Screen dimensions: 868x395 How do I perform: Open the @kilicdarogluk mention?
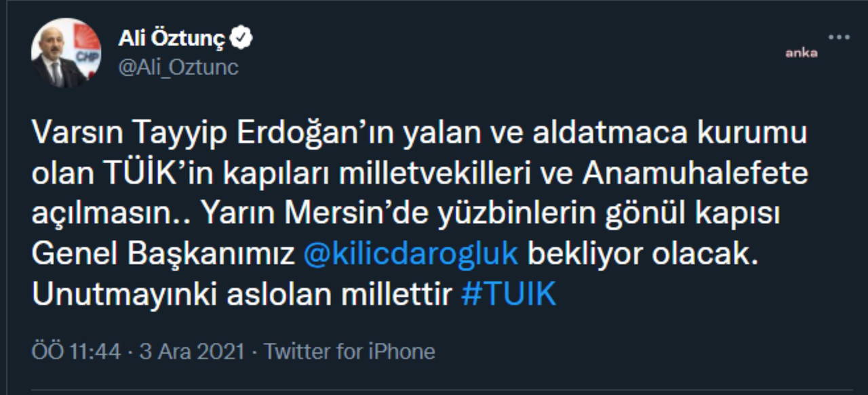[x=411, y=254]
